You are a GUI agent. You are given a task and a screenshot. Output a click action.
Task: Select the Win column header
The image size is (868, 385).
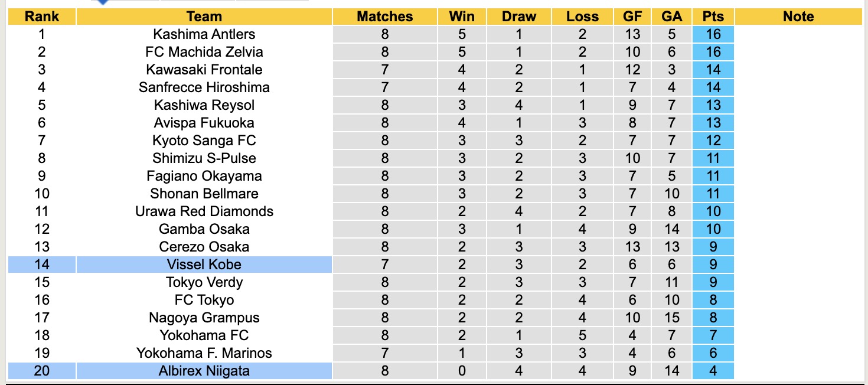(462, 17)
